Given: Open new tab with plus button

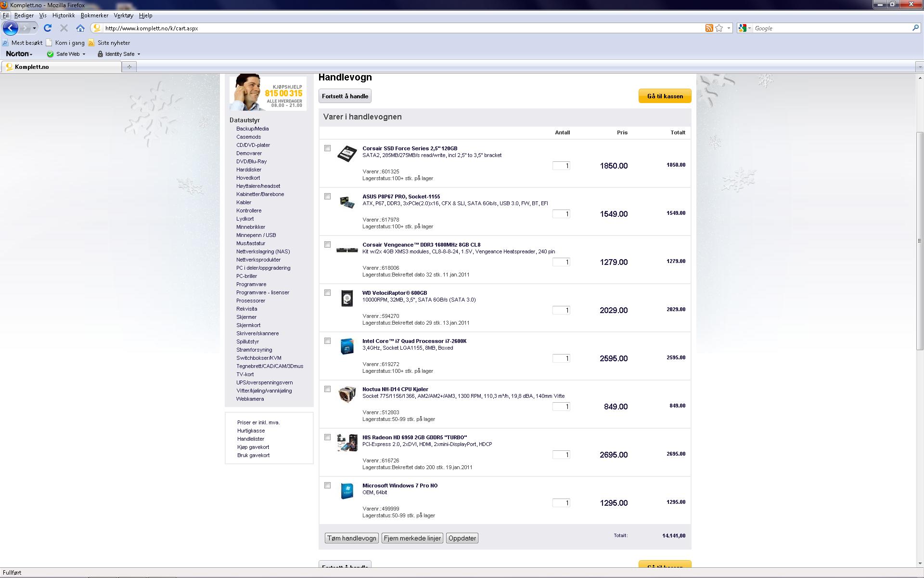Looking at the screenshot, I should click(x=129, y=67).
